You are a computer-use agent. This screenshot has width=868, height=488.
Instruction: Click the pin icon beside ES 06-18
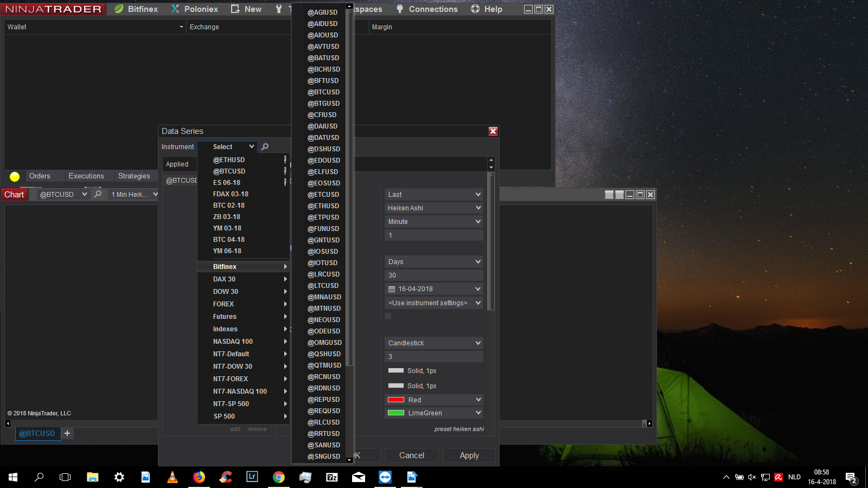[285, 182]
